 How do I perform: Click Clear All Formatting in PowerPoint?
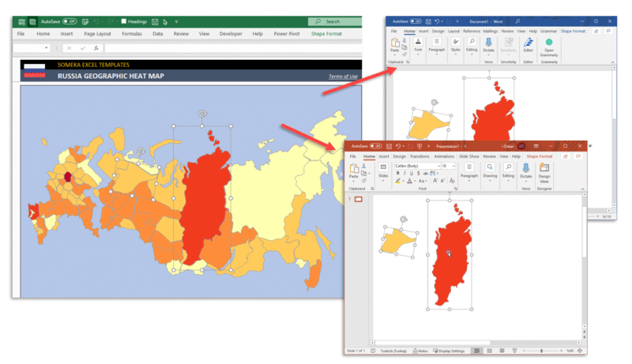point(452,181)
